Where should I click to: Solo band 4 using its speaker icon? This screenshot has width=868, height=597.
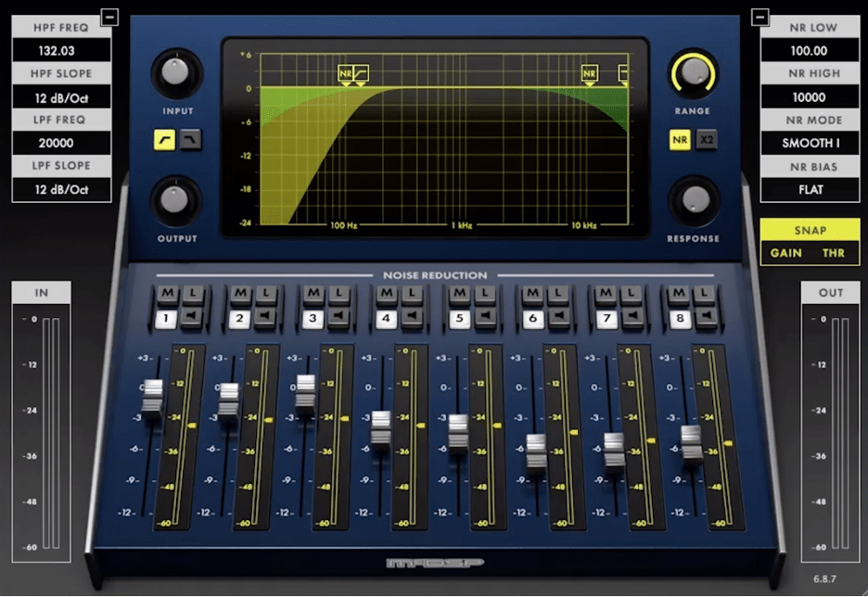tap(407, 319)
